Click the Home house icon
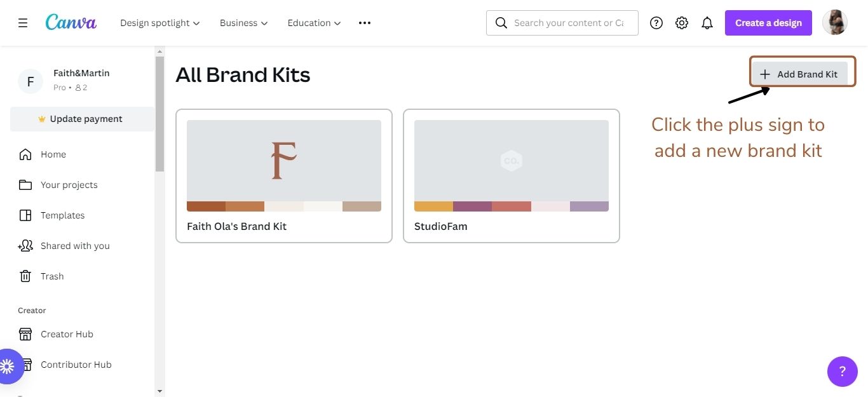This screenshot has width=868, height=397. [25, 154]
